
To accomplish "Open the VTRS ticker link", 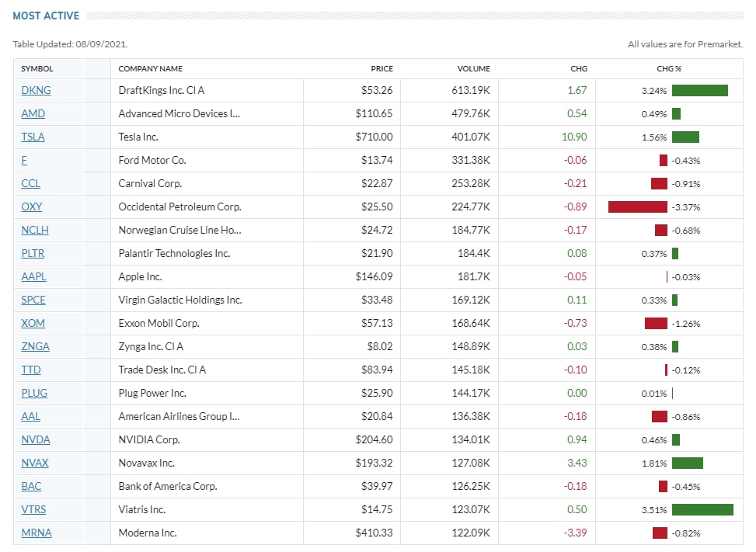I will (x=33, y=509).
